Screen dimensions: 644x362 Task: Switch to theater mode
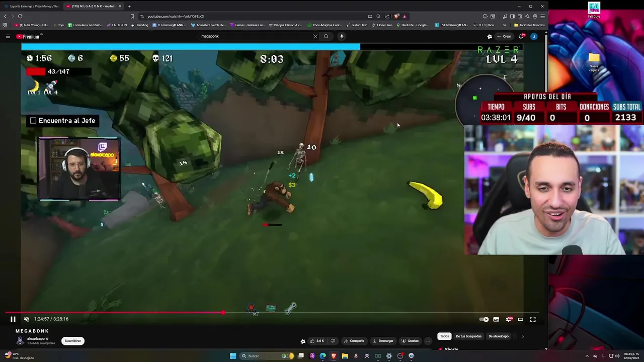(x=521, y=319)
